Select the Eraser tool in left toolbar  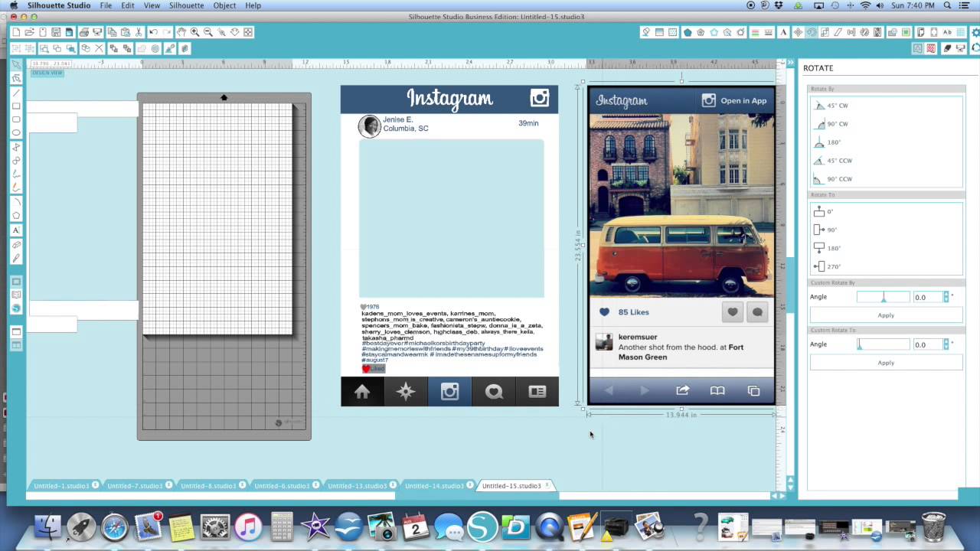pyautogui.click(x=16, y=245)
